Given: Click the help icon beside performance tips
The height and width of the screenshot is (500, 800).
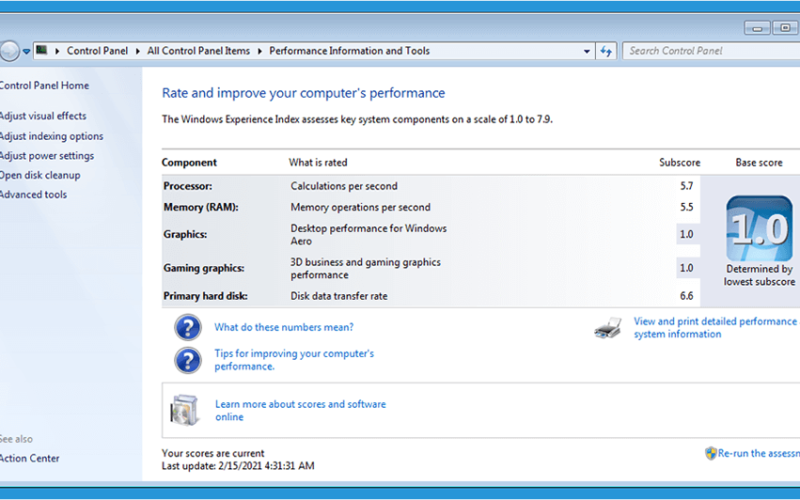Looking at the screenshot, I should [188, 360].
